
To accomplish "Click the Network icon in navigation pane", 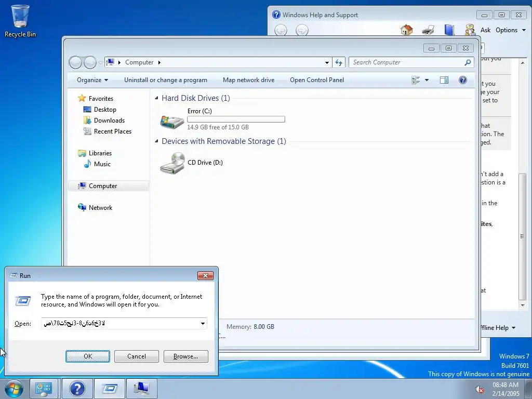I will (x=82, y=207).
